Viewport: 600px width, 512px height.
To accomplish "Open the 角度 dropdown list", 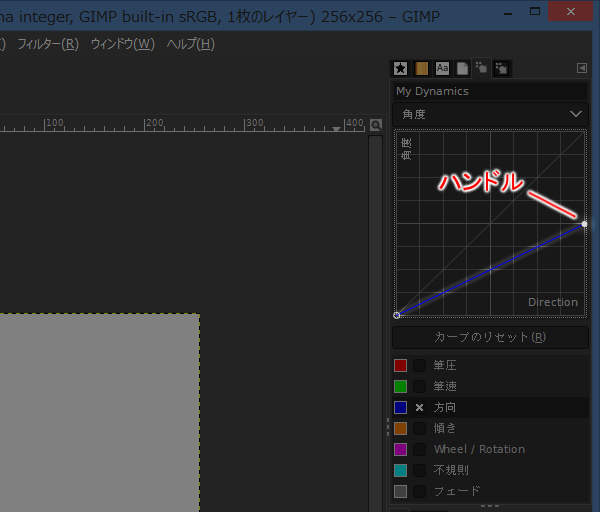I will tap(489, 114).
